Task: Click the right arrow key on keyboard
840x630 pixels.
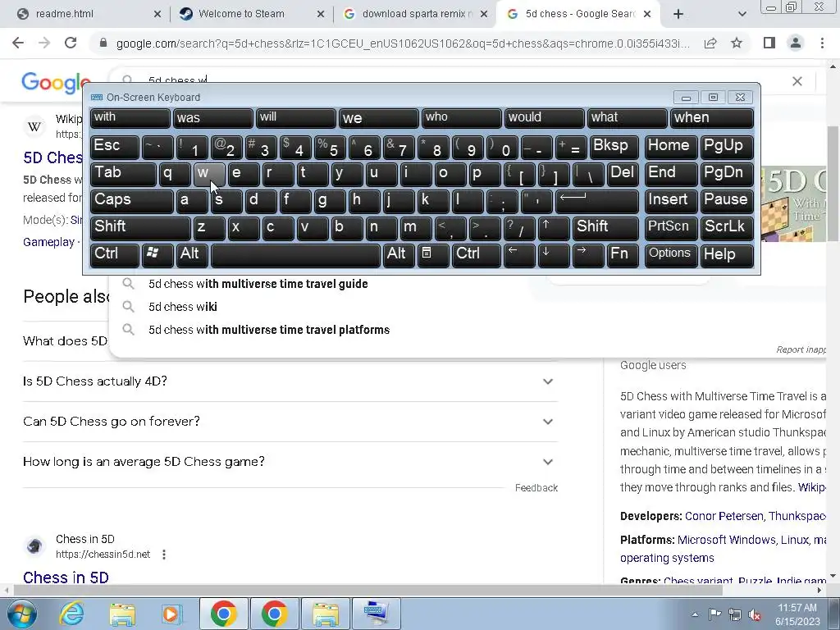Action: [587, 254]
